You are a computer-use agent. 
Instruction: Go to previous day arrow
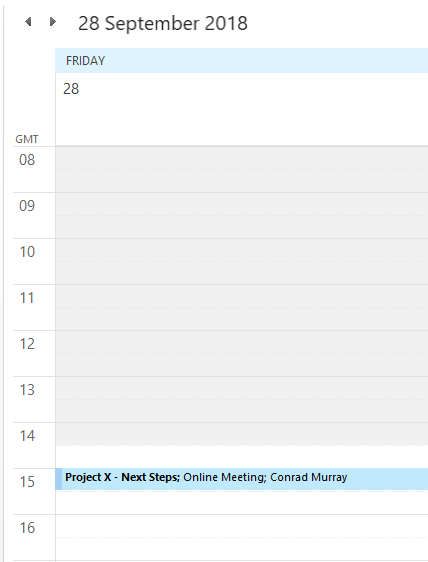click(28, 22)
